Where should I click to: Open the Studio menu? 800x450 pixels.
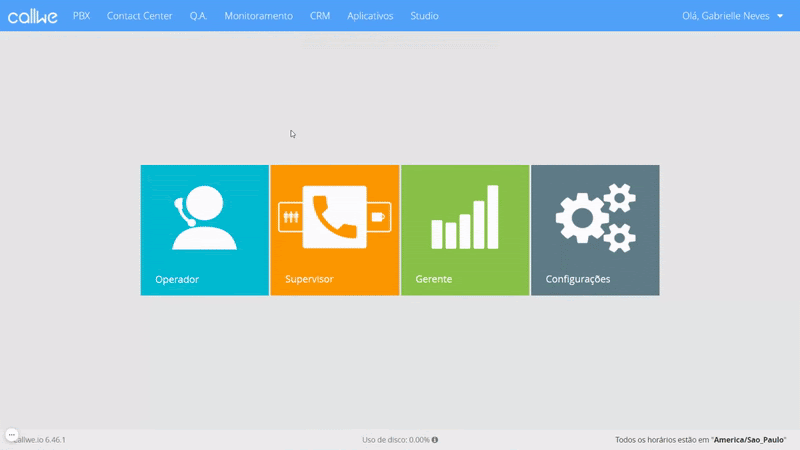click(x=424, y=16)
